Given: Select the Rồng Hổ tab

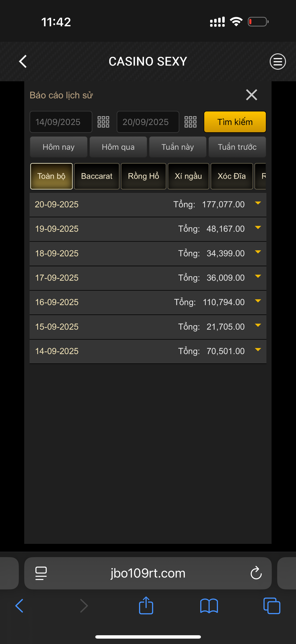Looking at the screenshot, I should tap(144, 176).
